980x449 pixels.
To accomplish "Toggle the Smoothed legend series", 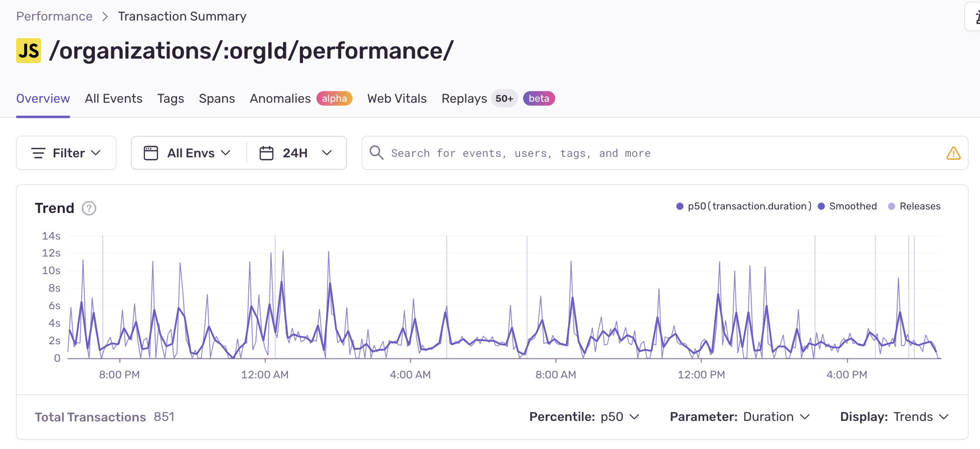I will coord(847,206).
